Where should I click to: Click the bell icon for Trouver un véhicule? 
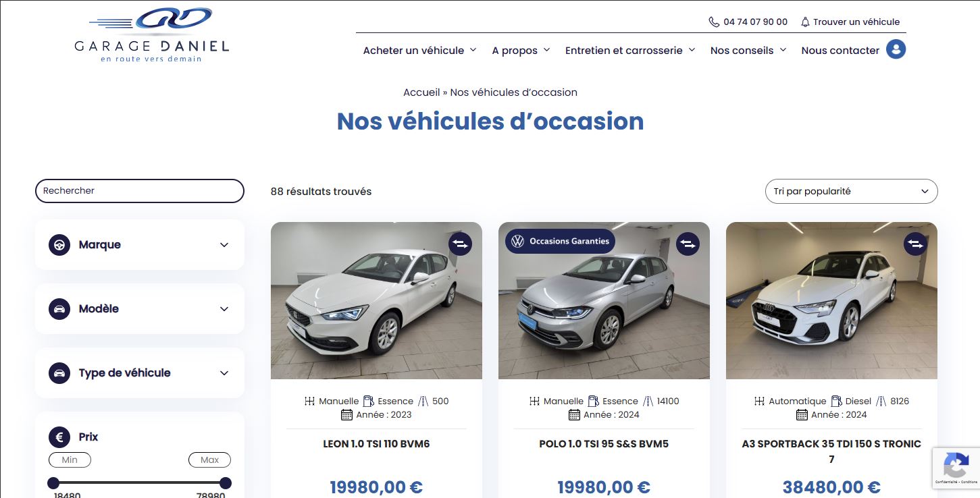click(x=805, y=22)
